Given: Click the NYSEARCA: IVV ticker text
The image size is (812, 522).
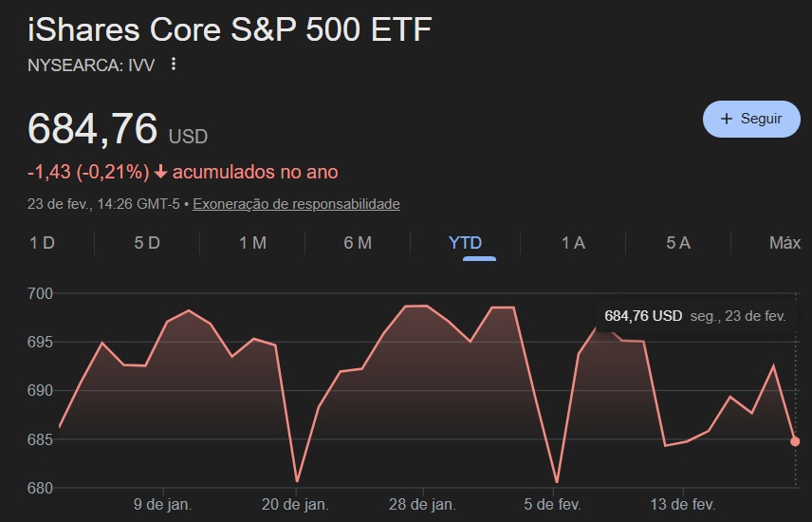Looking at the screenshot, I should (92, 65).
